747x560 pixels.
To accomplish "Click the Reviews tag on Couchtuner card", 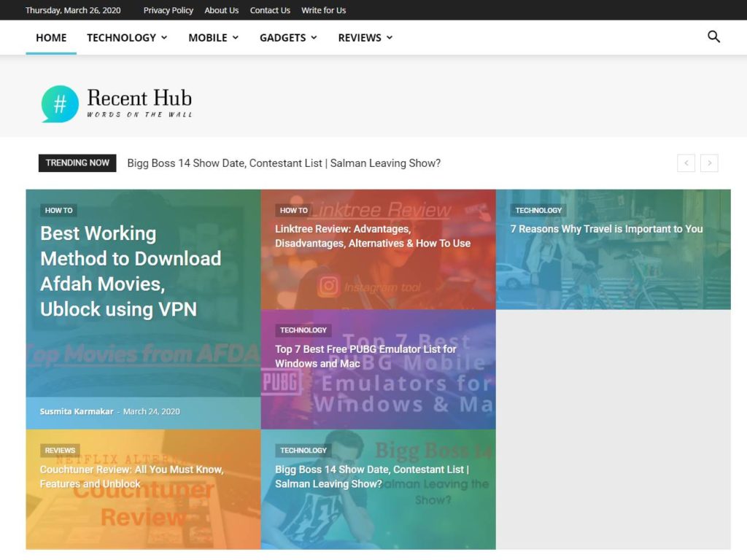I will (60, 450).
